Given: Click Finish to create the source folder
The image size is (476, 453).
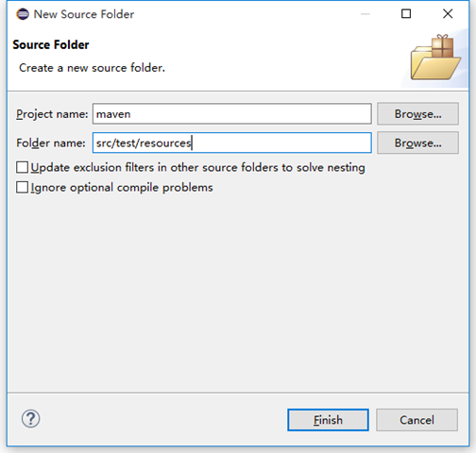Looking at the screenshot, I should point(328,420).
